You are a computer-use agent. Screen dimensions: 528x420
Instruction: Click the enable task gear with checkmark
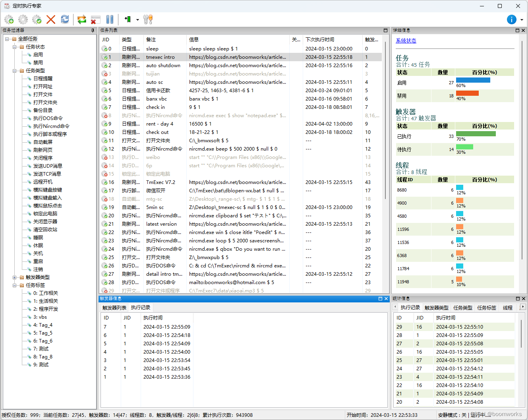37,19
